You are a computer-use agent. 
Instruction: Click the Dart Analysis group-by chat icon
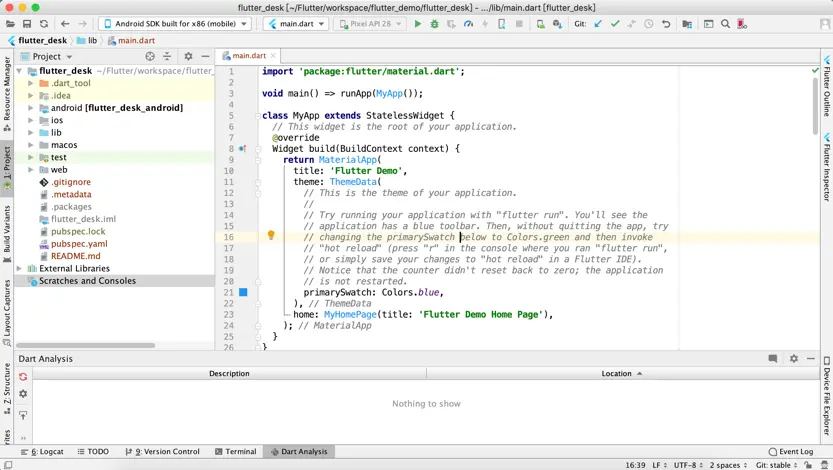[x=772, y=358]
